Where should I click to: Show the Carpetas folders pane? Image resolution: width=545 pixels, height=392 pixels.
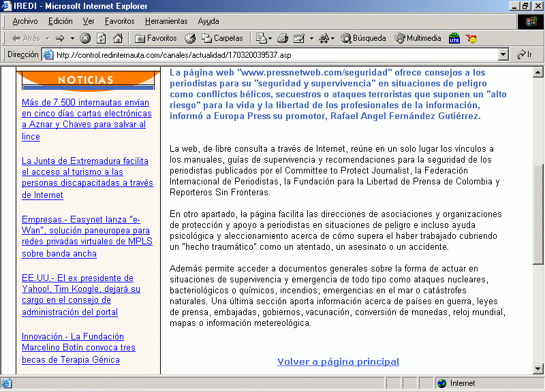tap(223, 38)
